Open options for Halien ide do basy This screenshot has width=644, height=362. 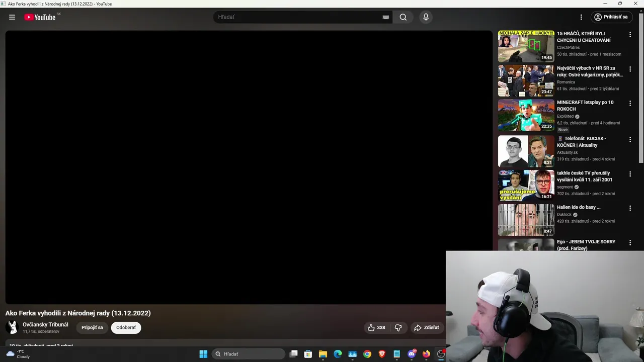630,208
